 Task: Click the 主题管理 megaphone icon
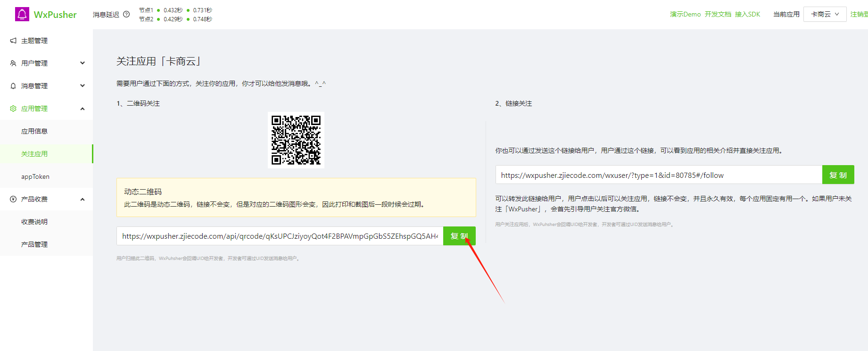(x=13, y=41)
